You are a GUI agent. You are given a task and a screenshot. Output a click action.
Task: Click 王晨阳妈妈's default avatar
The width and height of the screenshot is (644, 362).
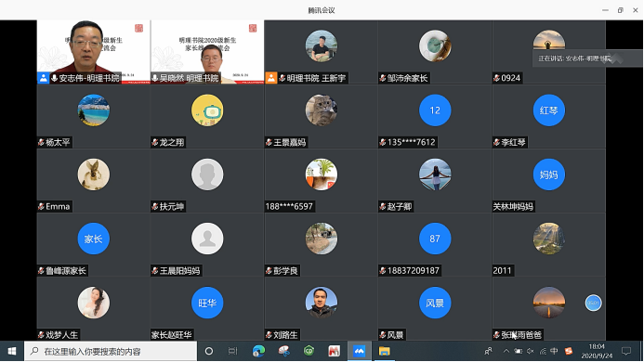(207, 239)
